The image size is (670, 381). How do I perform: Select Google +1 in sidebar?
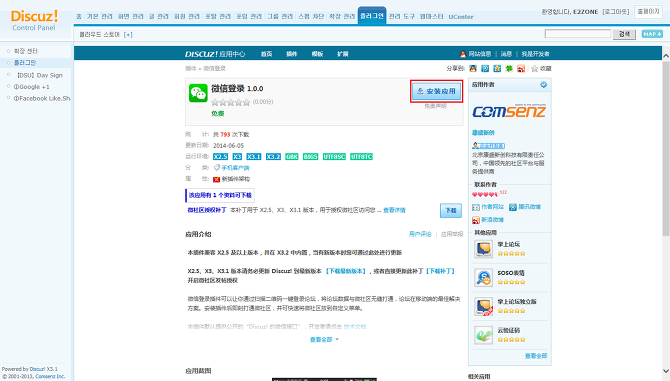[32, 87]
